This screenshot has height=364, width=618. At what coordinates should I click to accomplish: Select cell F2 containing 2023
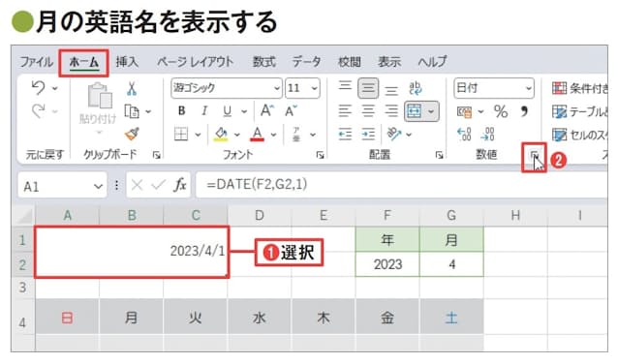click(x=387, y=264)
